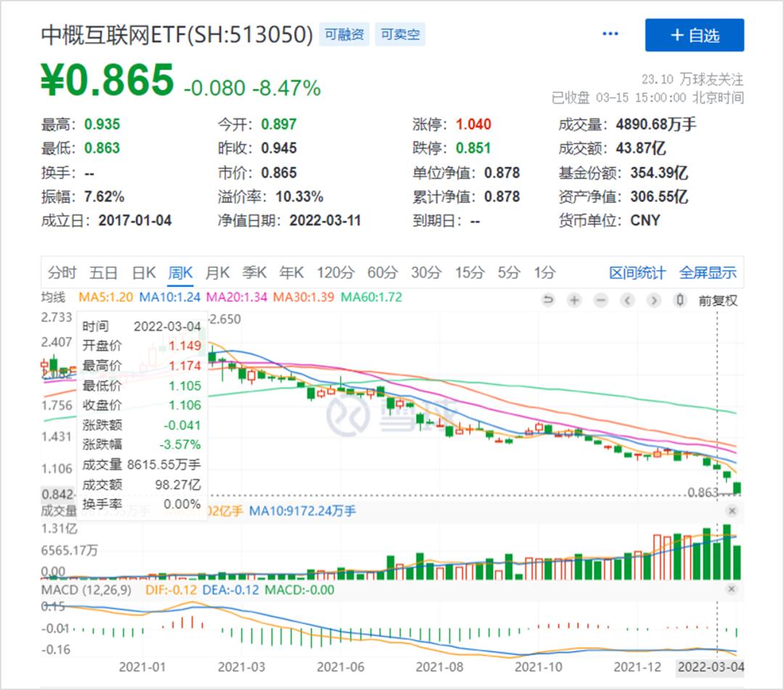Click the MACD (12,26,9) indicator label
The height and width of the screenshot is (690, 784).
[86, 590]
